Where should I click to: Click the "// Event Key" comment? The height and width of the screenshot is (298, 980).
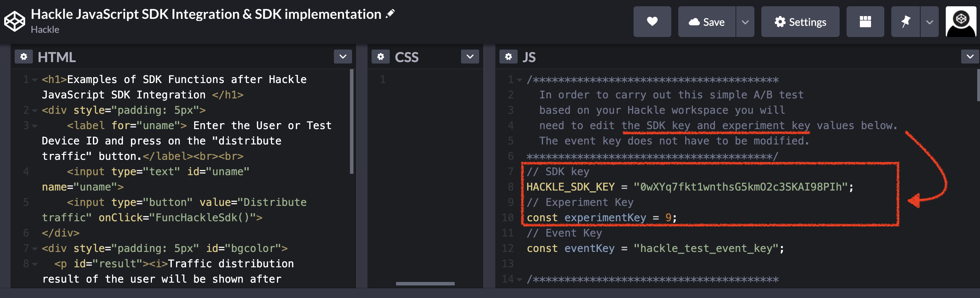564,233
